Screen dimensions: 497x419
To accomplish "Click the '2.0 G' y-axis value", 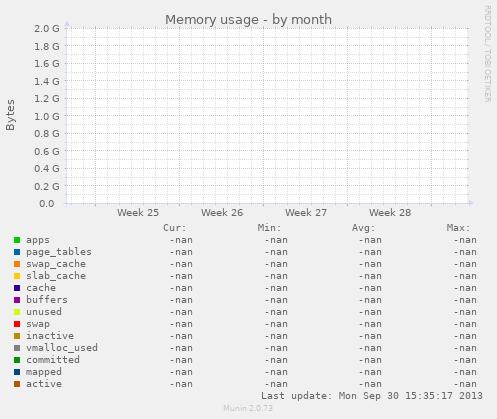I will click(47, 29).
